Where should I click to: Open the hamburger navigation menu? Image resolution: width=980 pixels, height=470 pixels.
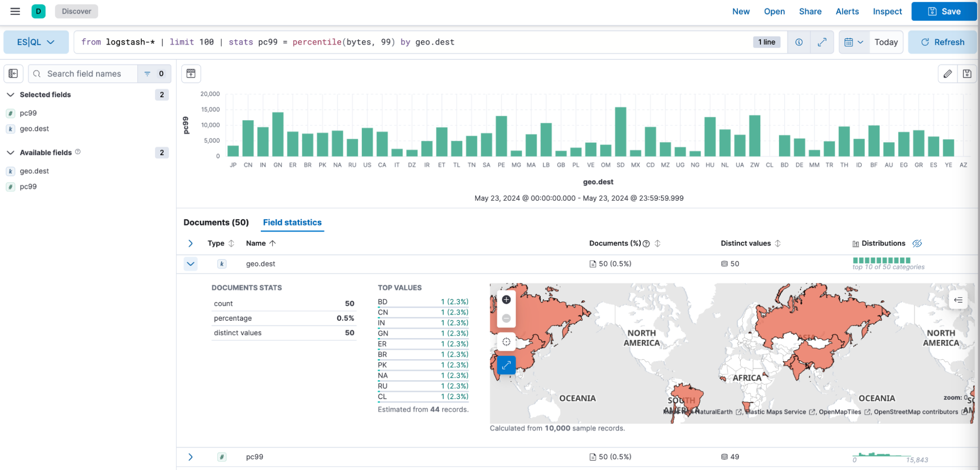click(x=15, y=11)
